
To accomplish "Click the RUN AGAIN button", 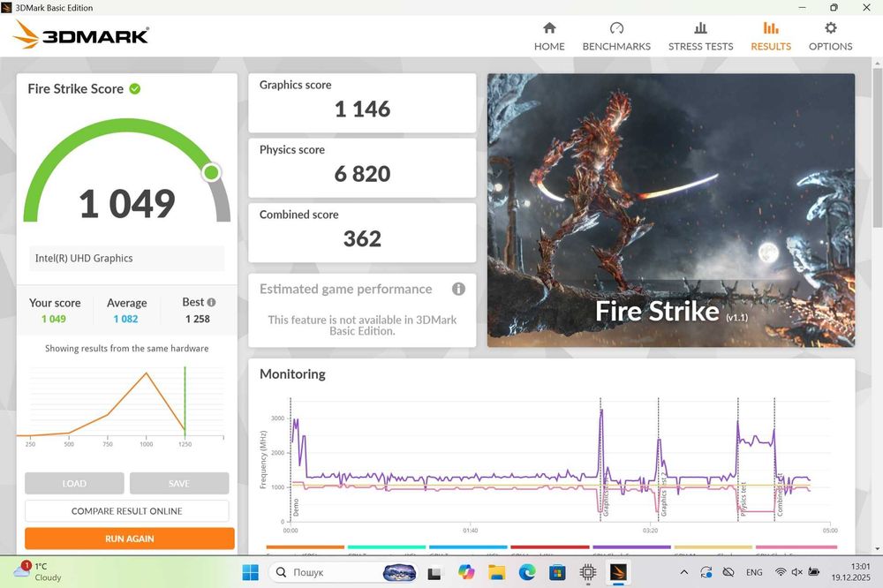I will (130, 539).
